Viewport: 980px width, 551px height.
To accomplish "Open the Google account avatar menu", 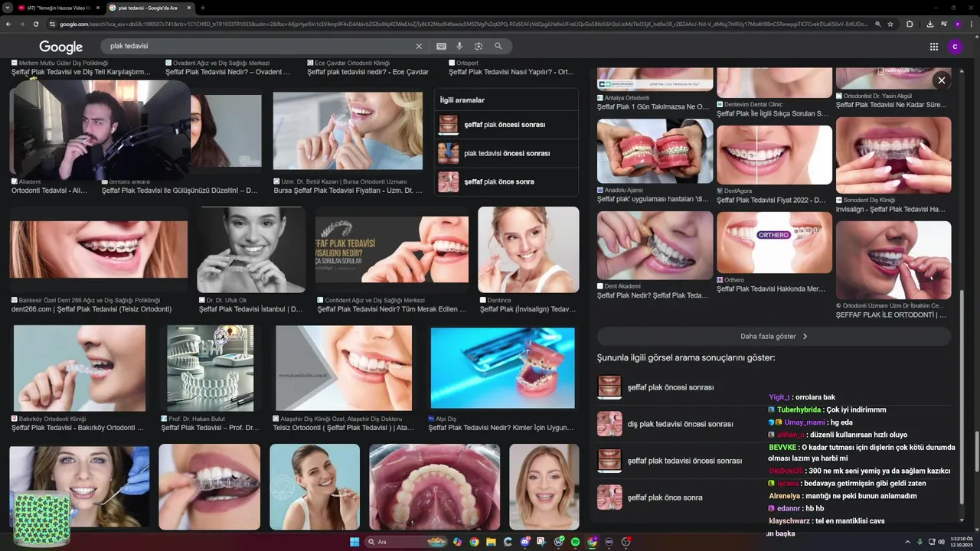I will click(x=955, y=47).
